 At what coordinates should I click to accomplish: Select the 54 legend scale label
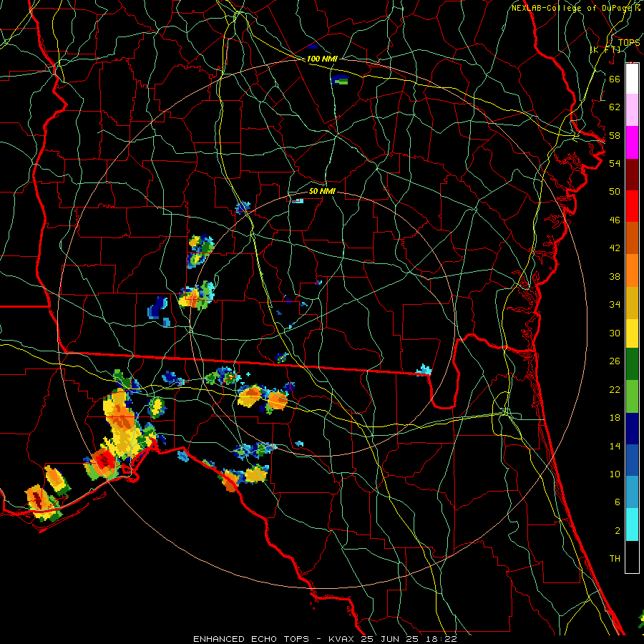[x=615, y=163]
